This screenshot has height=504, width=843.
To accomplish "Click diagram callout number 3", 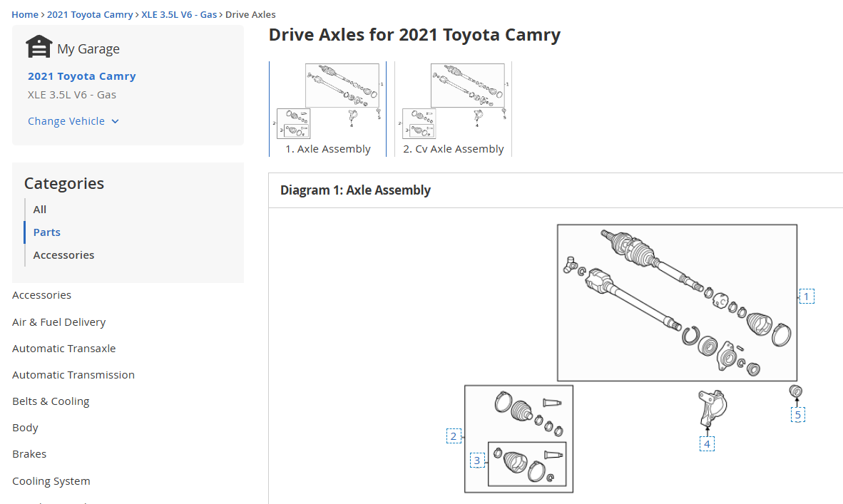I will [x=477, y=461].
